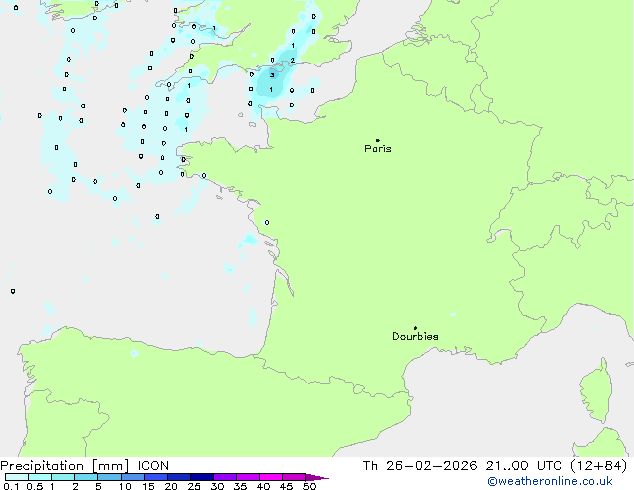Select the 35–40 mm legend color swatch
634x490 pixels.
pyautogui.click(x=248, y=477)
